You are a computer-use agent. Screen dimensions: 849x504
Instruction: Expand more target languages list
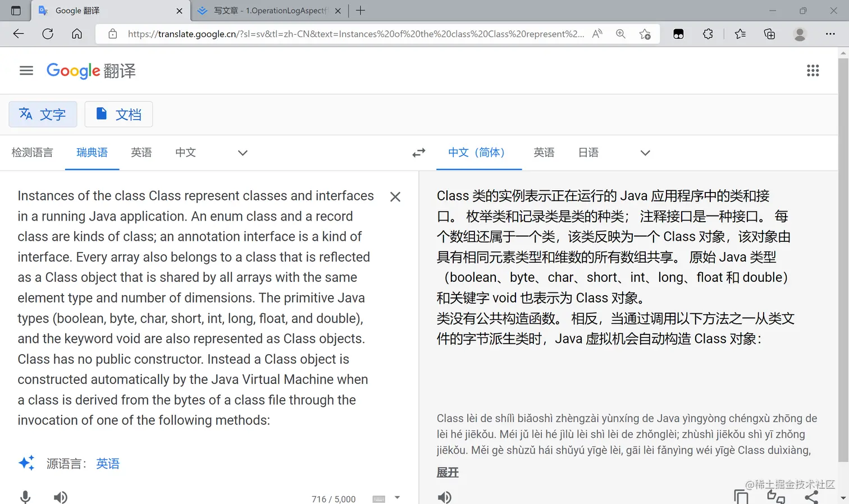click(645, 153)
